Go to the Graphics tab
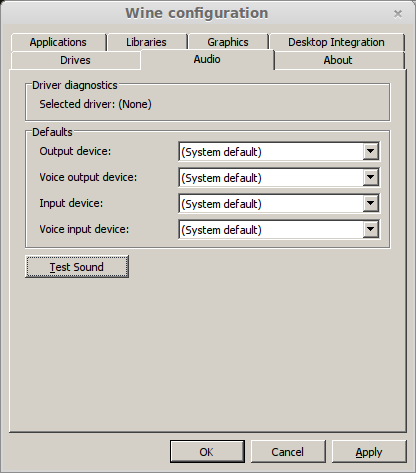The width and height of the screenshot is (416, 473). [x=228, y=42]
